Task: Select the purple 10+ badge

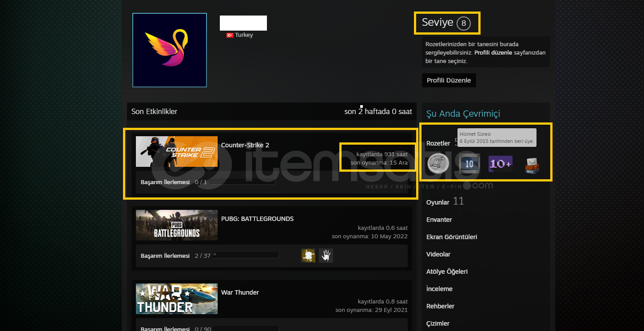Action: coord(501,164)
